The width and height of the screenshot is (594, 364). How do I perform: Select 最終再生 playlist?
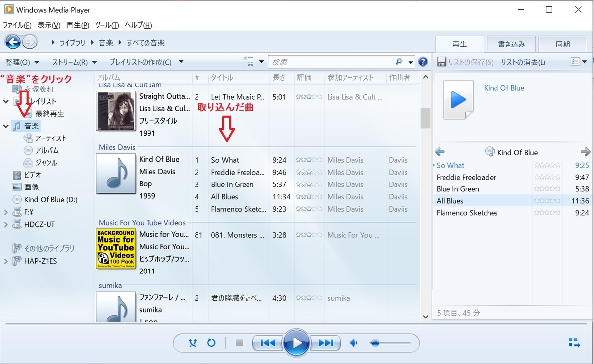(49, 114)
